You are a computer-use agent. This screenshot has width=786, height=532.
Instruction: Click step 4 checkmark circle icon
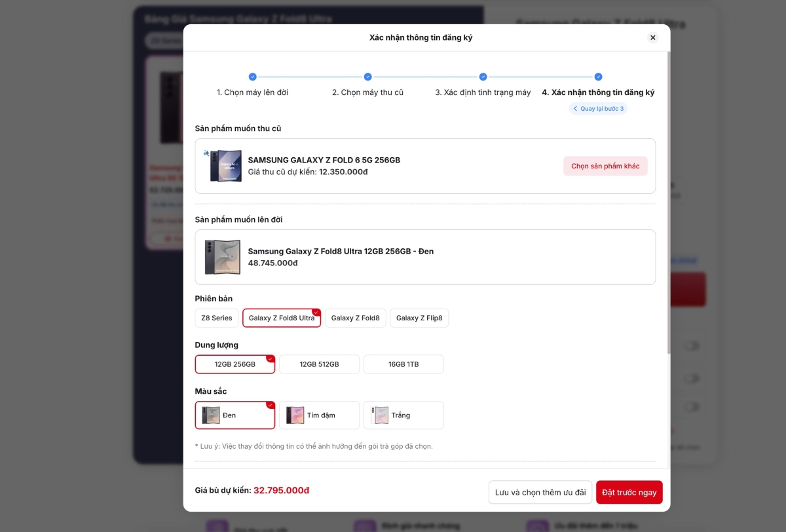click(x=598, y=77)
